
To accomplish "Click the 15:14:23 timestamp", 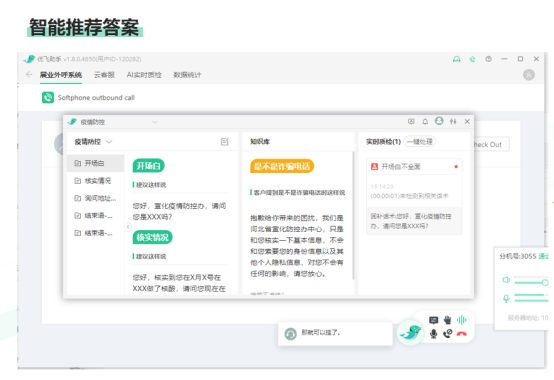I will [x=382, y=186].
